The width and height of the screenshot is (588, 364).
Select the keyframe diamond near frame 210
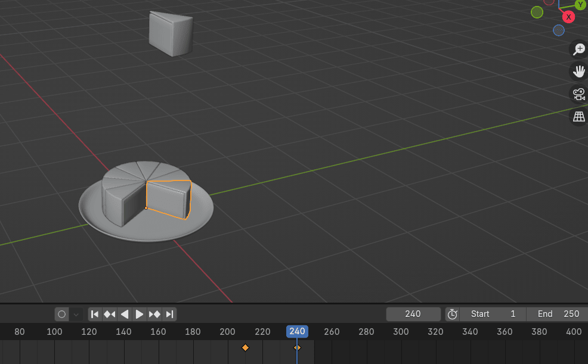click(x=245, y=347)
